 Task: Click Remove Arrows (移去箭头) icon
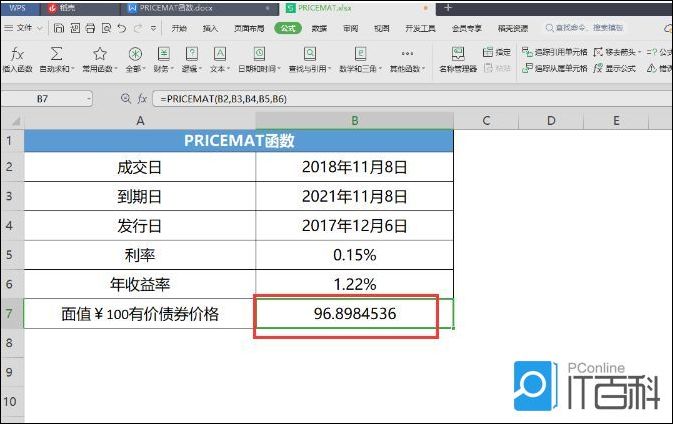[x=598, y=52]
